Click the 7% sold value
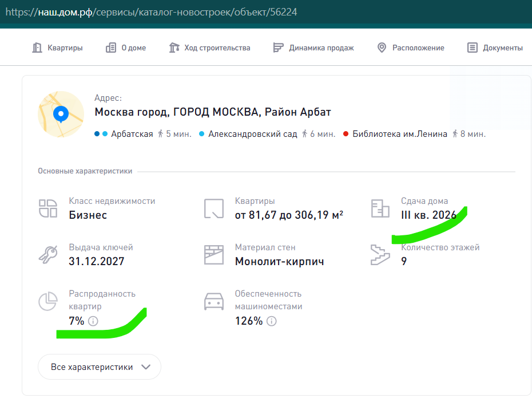The image size is (532, 398). 76,321
